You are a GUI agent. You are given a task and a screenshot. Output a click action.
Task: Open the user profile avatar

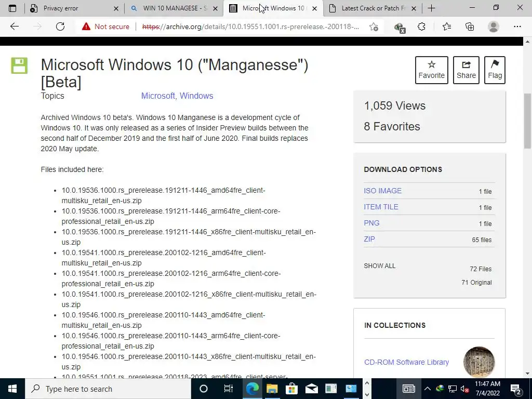tap(494, 26)
